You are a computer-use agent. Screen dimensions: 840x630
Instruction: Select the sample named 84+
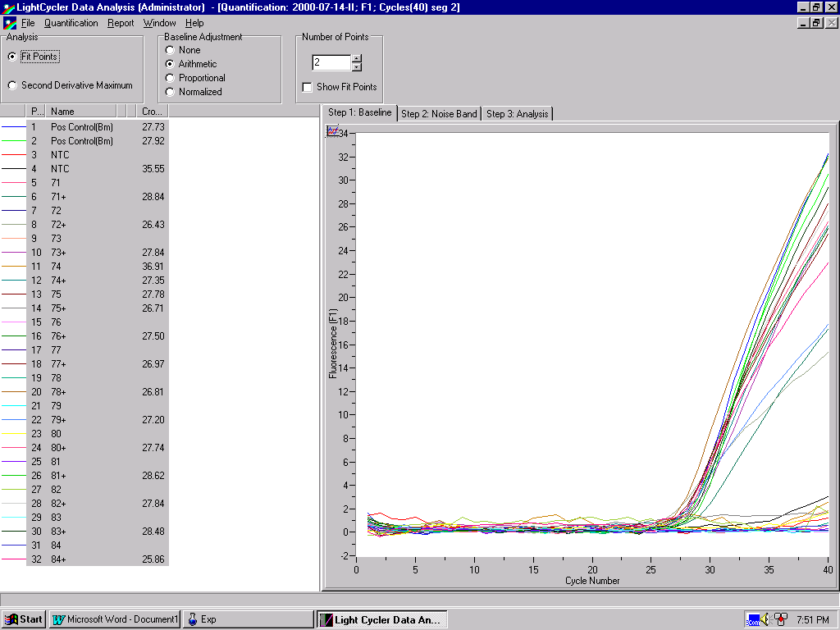[x=98, y=559]
